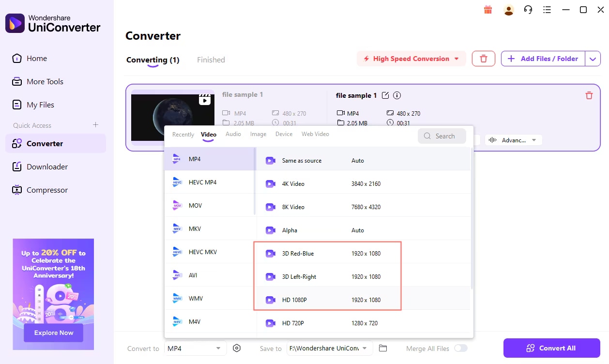This screenshot has width=609, height=364.
Task: Select the M4V format
Action: pos(210,321)
